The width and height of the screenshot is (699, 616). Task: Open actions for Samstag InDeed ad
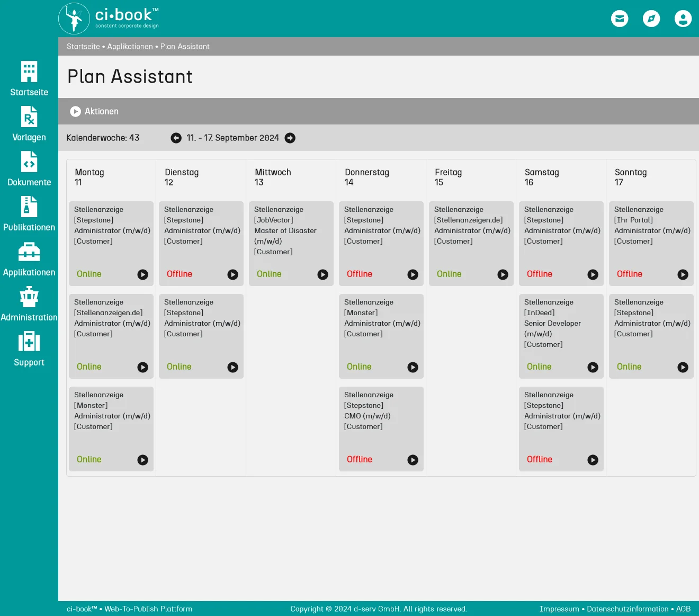pyautogui.click(x=593, y=367)
